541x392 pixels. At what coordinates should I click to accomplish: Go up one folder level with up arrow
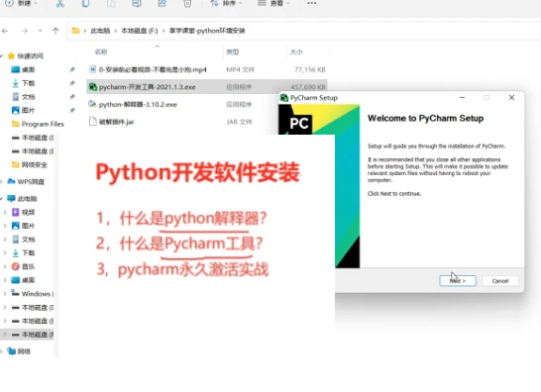click(x=55, y=31)
